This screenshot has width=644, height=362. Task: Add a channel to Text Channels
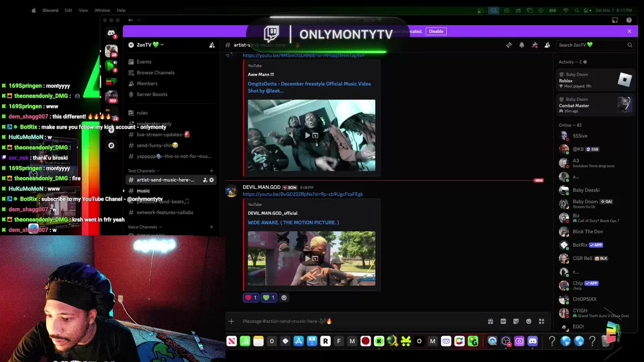[211, 171]
